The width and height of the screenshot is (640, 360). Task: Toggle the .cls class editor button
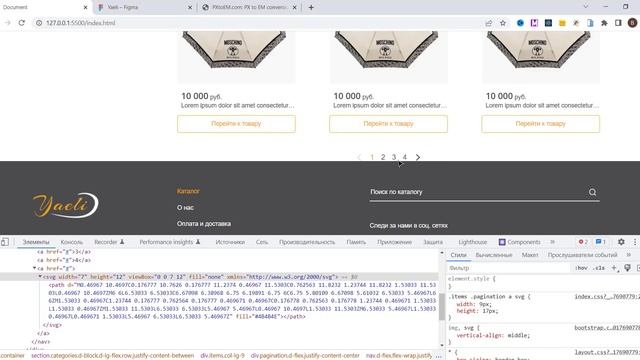coord(599,268)
